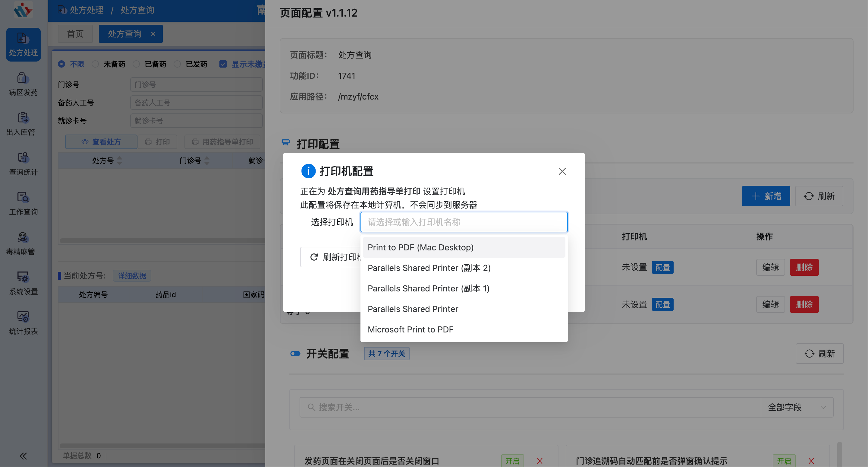This screenshot has height=467, width=868.
Task: Select 出入库管 from the left navigation
Action: [23, 124]
